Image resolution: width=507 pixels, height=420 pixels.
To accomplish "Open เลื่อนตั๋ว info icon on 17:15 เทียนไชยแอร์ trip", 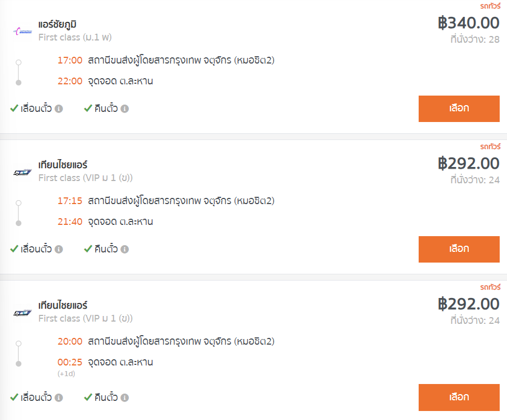I will (59, 249).
